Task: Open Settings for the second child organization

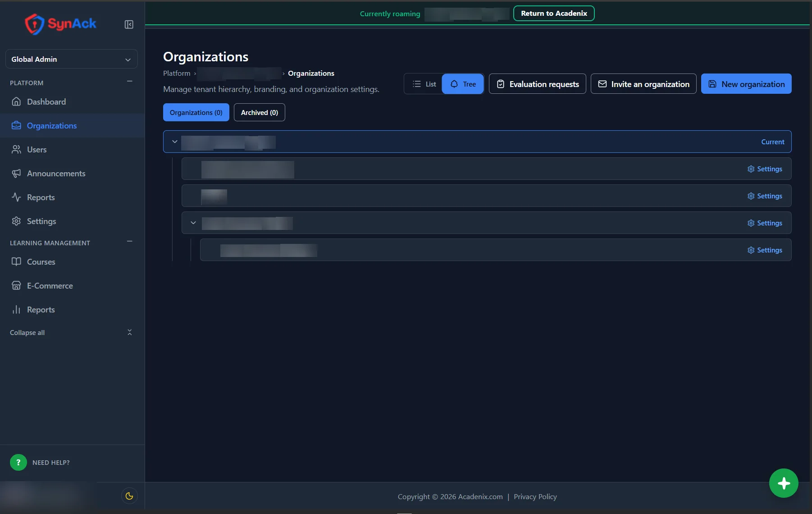Action: [765, 196]
